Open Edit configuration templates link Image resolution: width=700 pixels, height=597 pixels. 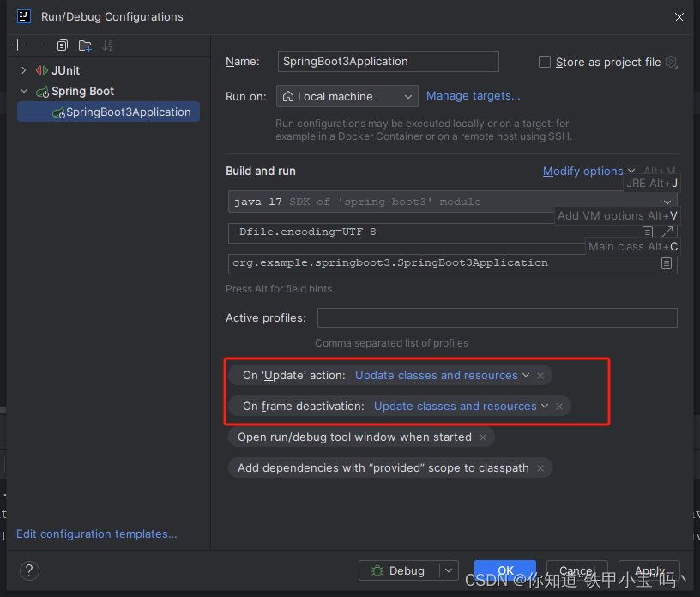click(96, 534)
